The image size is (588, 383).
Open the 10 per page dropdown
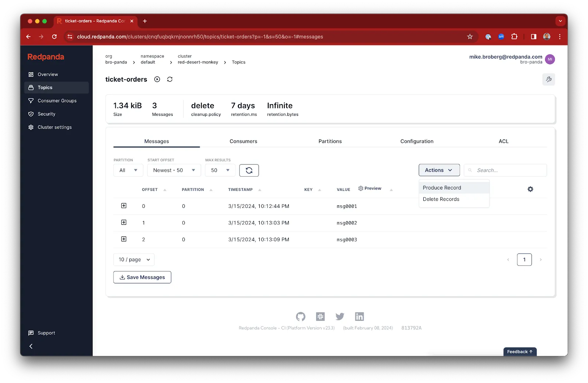pyautogui.click(x=134, y=259)
